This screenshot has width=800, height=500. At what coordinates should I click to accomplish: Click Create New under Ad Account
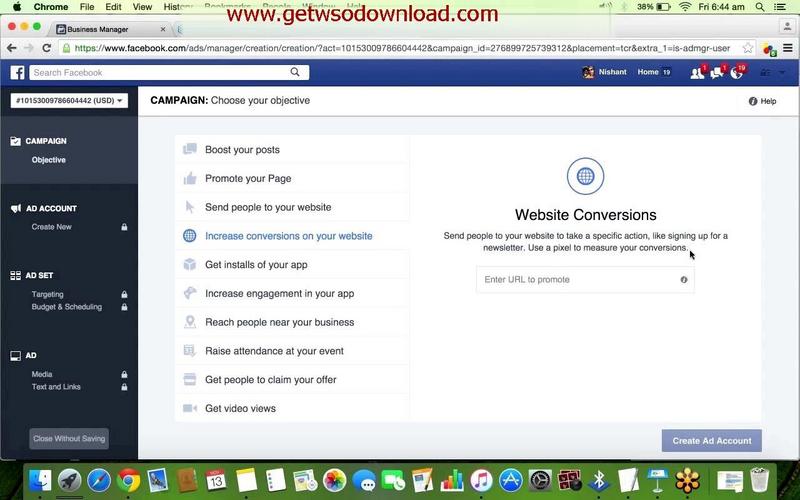52,227
